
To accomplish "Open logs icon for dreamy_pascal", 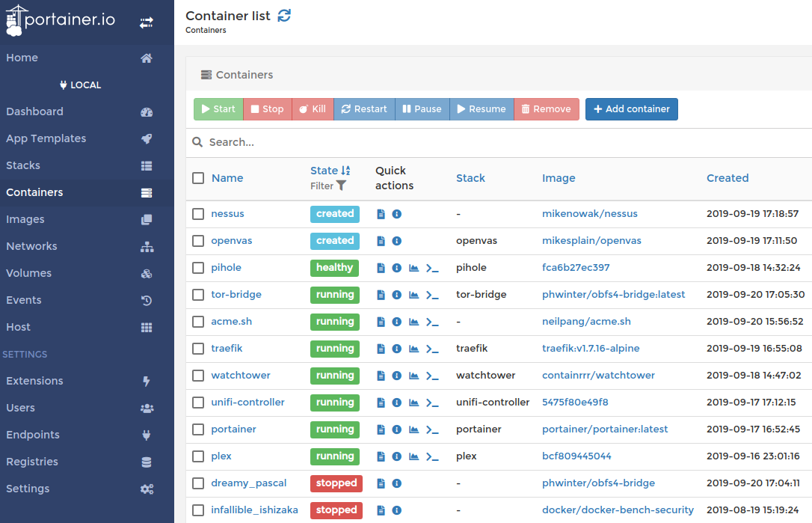I will (381, 483).
